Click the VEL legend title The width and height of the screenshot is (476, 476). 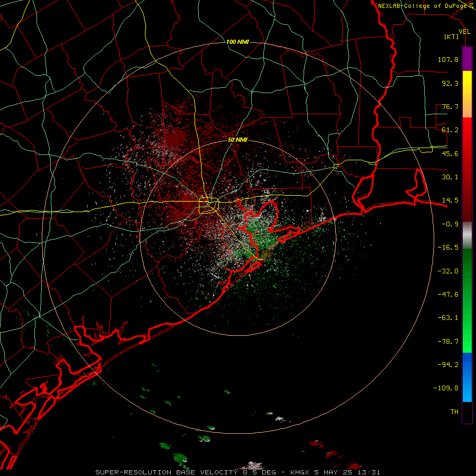click(464, 32)
